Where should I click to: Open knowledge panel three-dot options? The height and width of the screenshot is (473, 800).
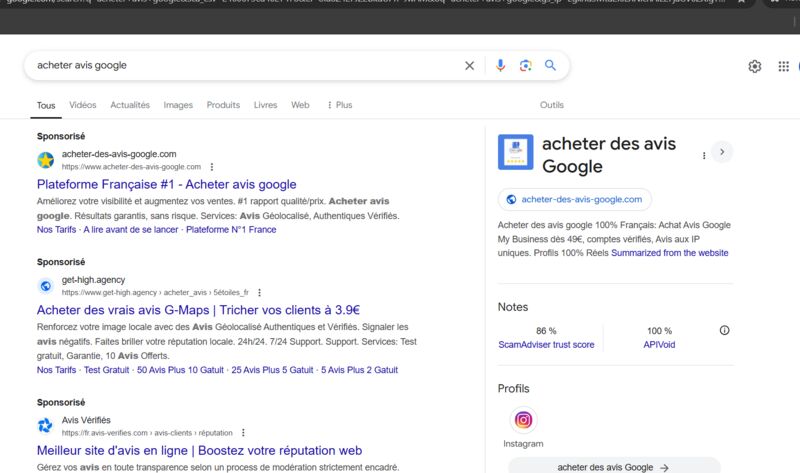pos(704,155)
